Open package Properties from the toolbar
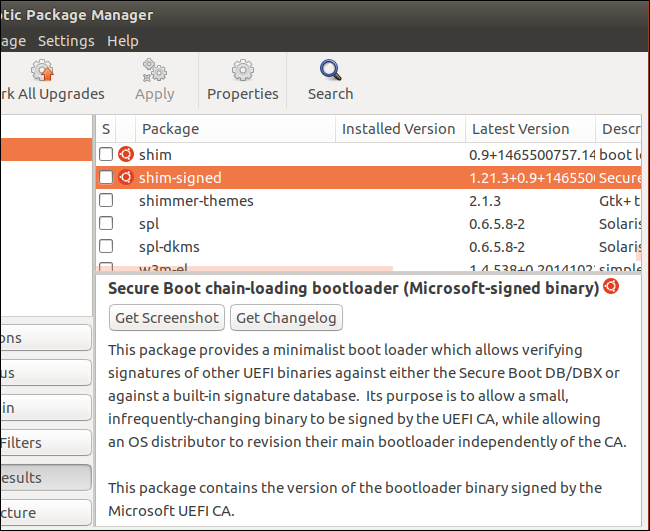 [242, 70]
